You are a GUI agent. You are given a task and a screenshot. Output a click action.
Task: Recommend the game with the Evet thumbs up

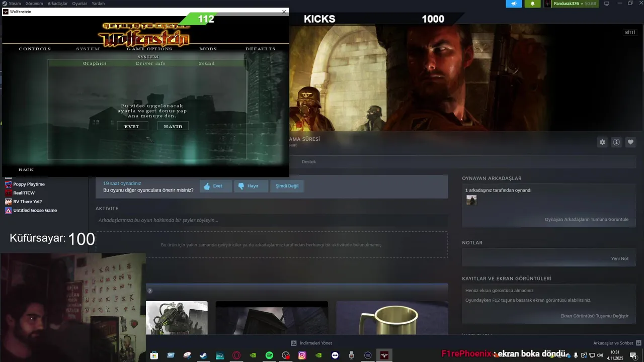click(x=216, y=186)
